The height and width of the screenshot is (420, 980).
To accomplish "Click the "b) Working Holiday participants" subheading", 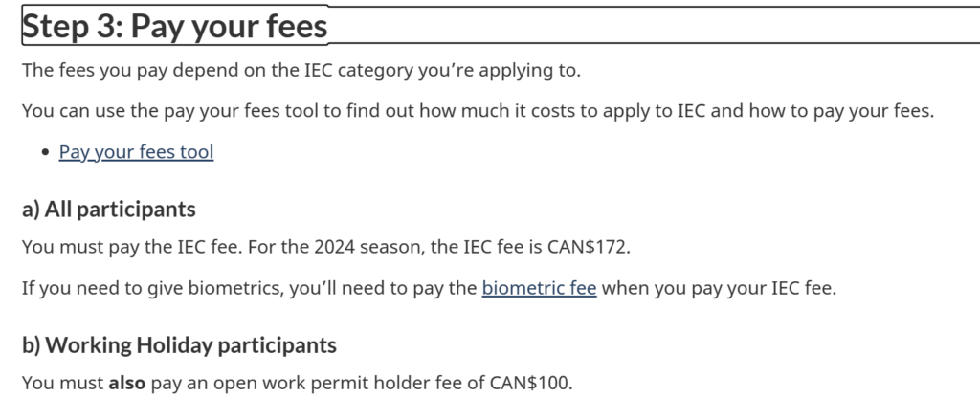I will click(x=179, y=344).
